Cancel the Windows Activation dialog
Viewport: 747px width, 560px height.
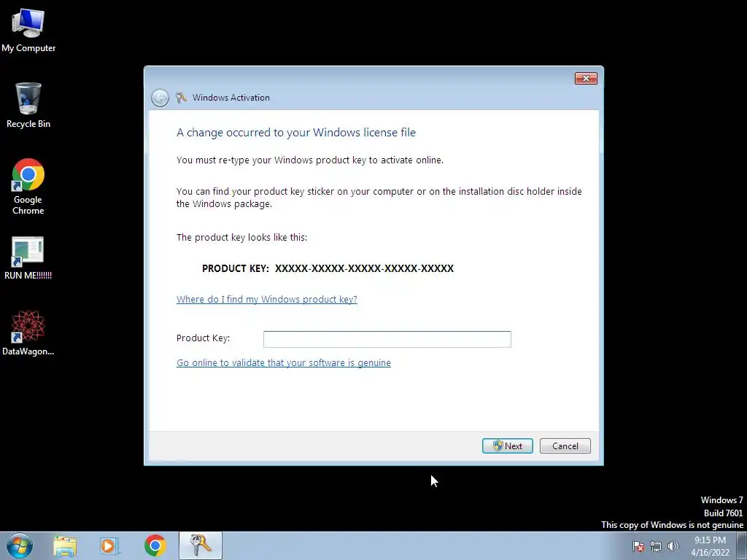pyautogui.click(x=565, y=446)
